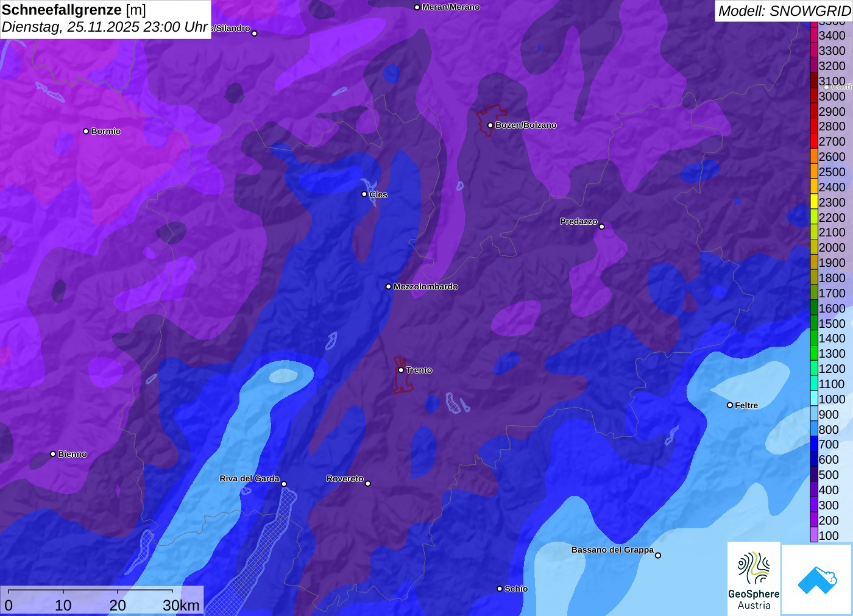Viewport: 853px width, 616px height.
Task: Click the Riva del Garda marker dot
Action: 284,484
